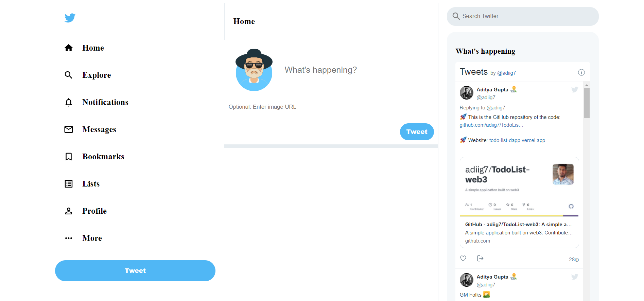
Task: Open Explore using the magnifier icon
Action: click(69, 75)
